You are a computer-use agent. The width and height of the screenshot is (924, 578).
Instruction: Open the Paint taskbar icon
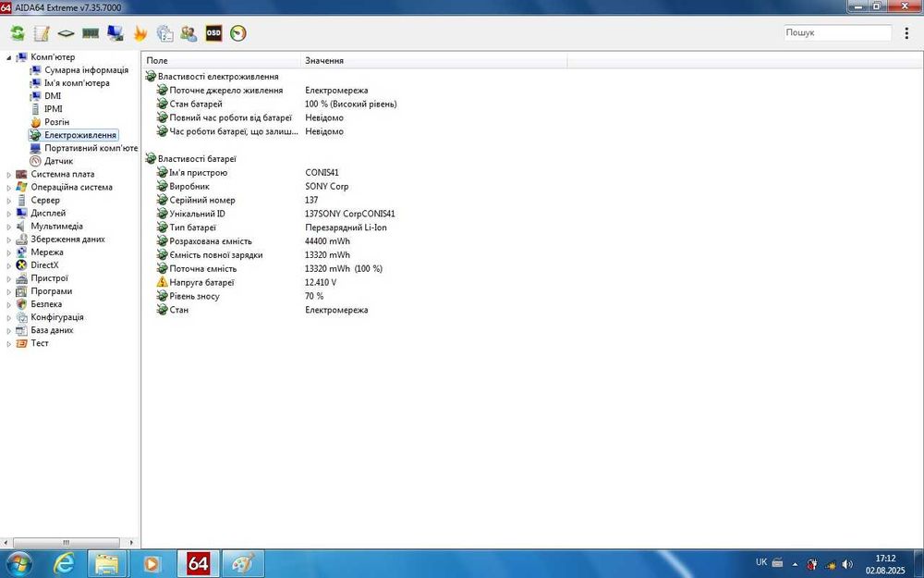point(243,564)
